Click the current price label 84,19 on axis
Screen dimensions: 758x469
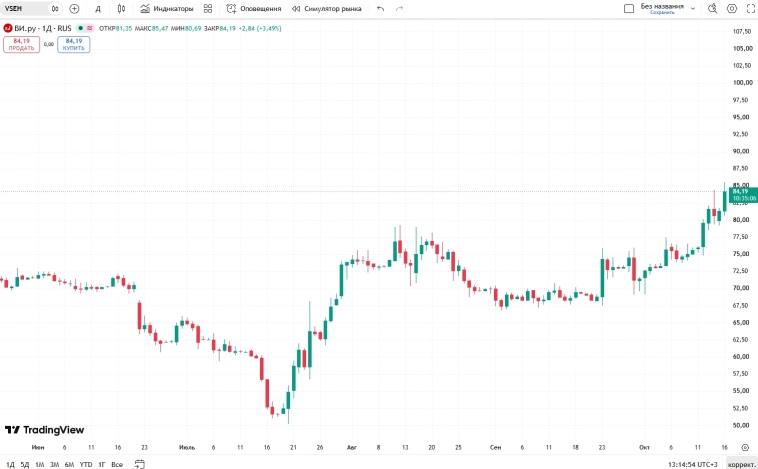coord(743,195)
